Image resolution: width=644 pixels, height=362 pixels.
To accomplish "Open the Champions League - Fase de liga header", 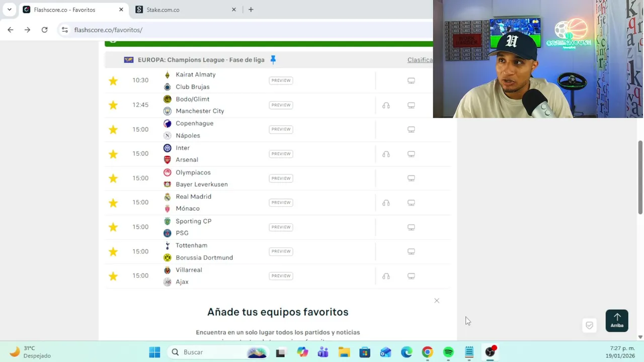I will tap(201, 60).
